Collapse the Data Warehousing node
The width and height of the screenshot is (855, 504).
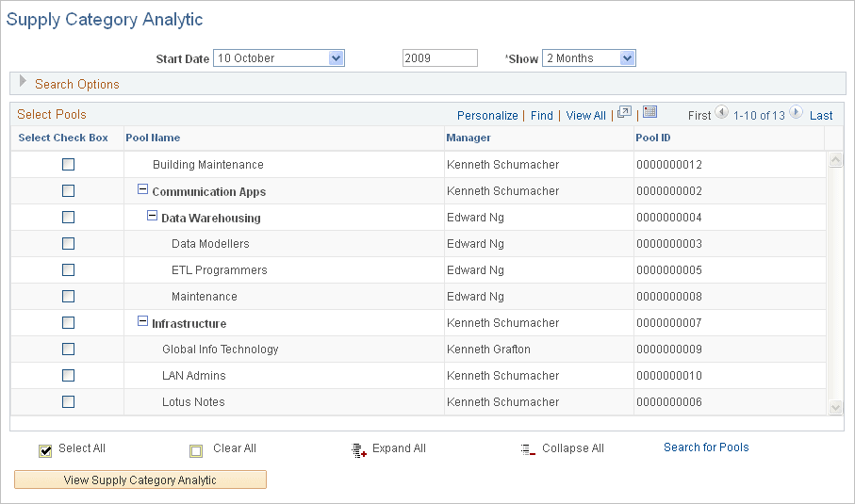pos(152,216)
